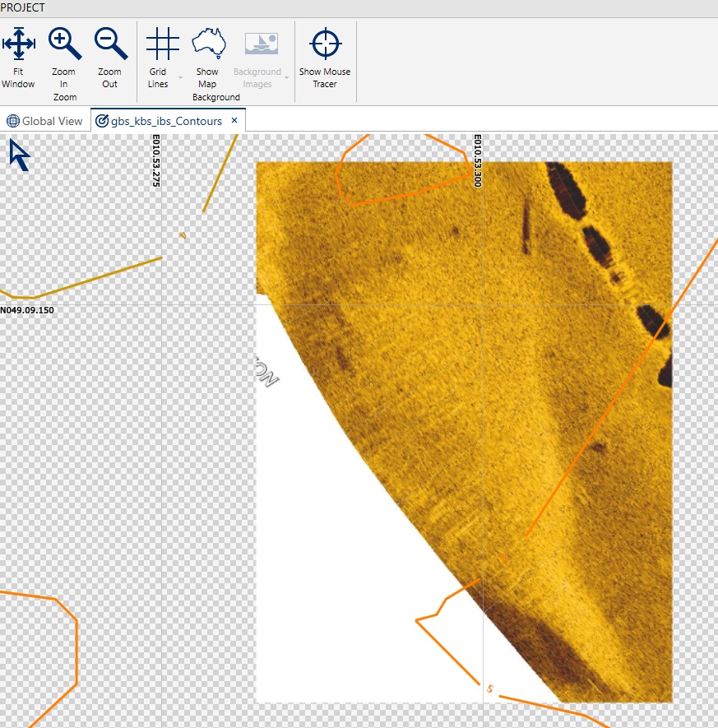Viewport: 718px width, 728px height.
Task: Open the PROJECT ribbon tab
Action: pyautogui.click(x=23, y=7)
